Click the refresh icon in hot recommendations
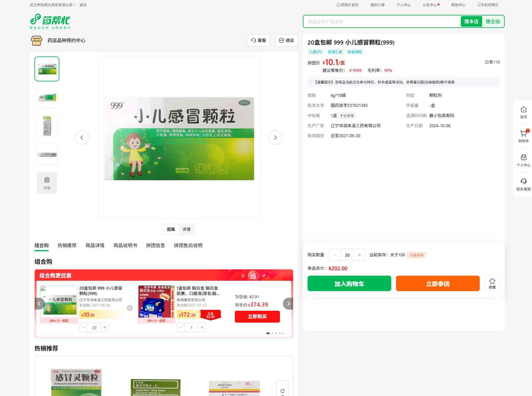This screenshot has width=532, height=396. click(282, 391)
